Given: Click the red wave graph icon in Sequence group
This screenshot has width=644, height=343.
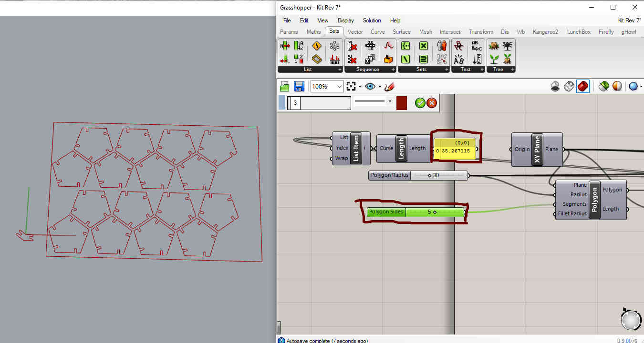Looking at the screenshot, I should click(x=388, y=46).
